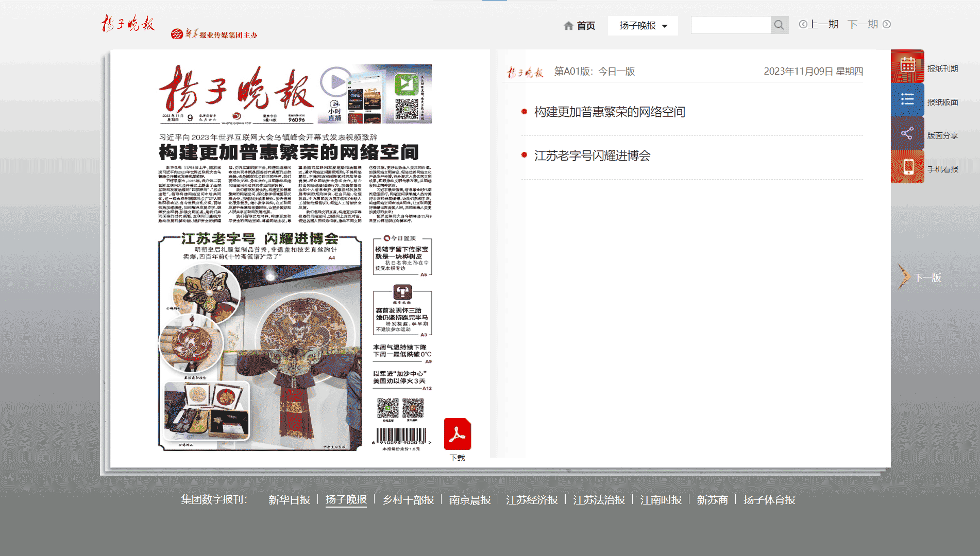This screenshot has width=980, height=556.
Task: Go to next issue 下一期
Action: (869, 24)
